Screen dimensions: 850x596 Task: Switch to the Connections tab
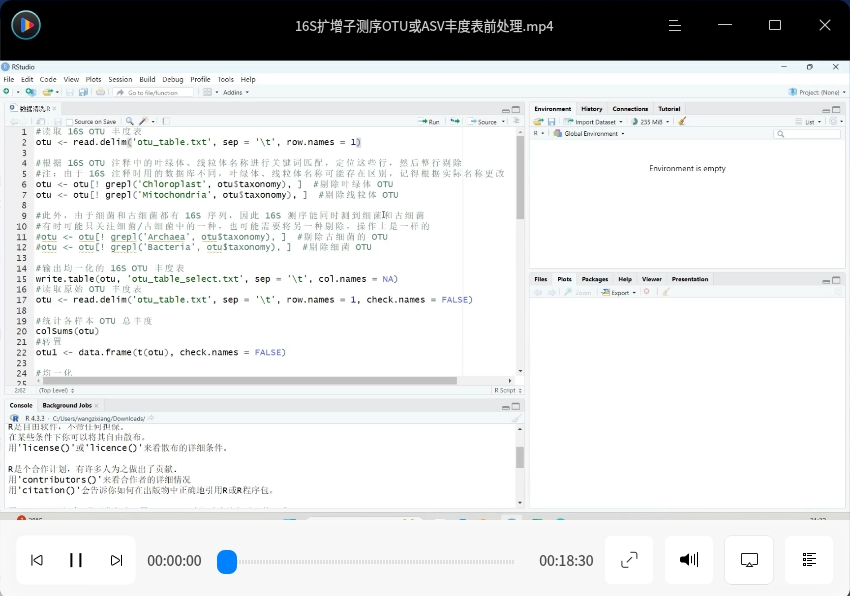click(x=630, y=108)
